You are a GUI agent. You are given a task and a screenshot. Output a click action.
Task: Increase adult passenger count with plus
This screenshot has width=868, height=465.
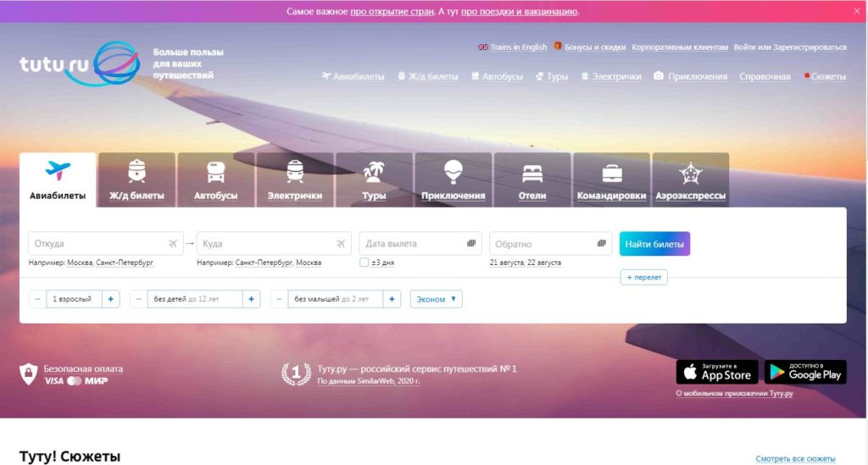coord(112,299)
